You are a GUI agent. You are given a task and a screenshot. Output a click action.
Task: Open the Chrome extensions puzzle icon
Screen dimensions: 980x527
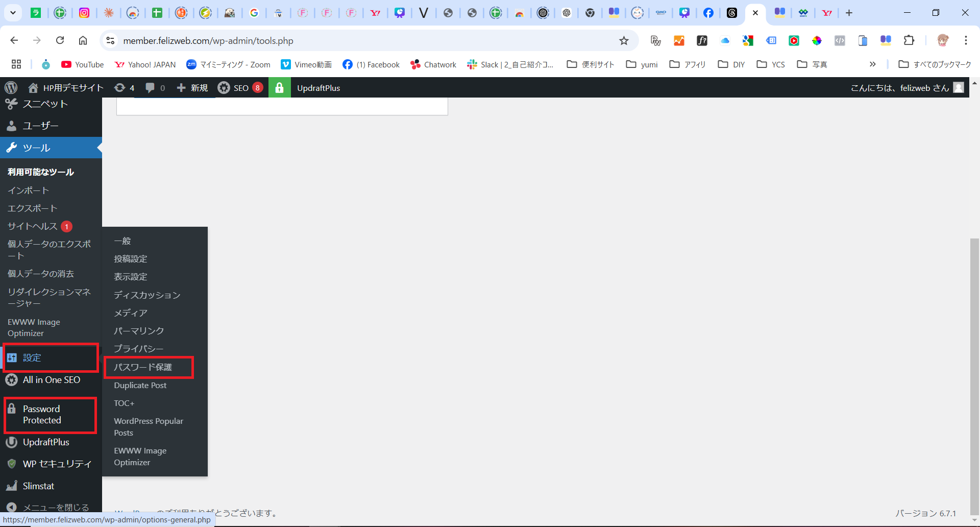tap(909, 40)
